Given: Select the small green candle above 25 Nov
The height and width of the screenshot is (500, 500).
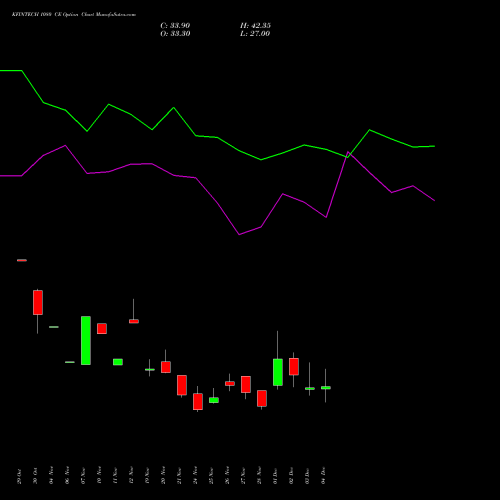Looking at the screenshot, I should click(214, 400).
